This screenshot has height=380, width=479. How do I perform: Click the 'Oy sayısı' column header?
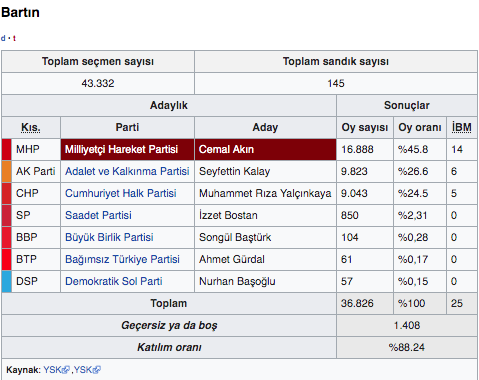pos(365,127)
